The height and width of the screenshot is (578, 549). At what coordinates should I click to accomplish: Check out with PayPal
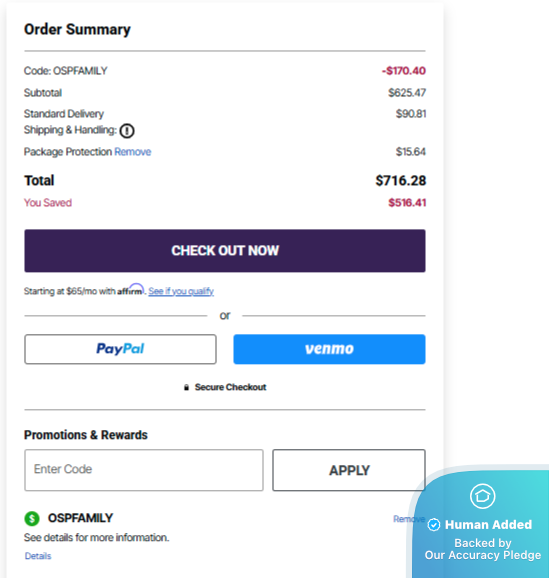click(x=120, y=349)
